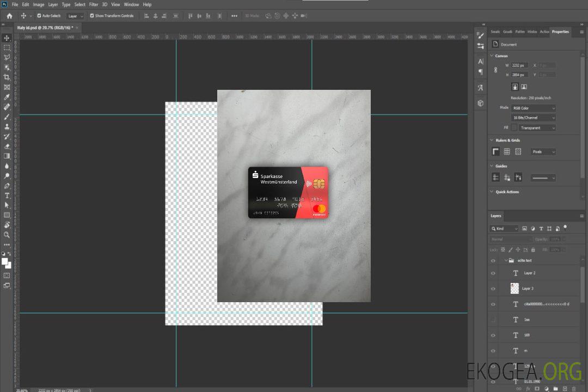Open the Filter menu
The width and height of the screenshot is (588, 392).
pos(94,4)
